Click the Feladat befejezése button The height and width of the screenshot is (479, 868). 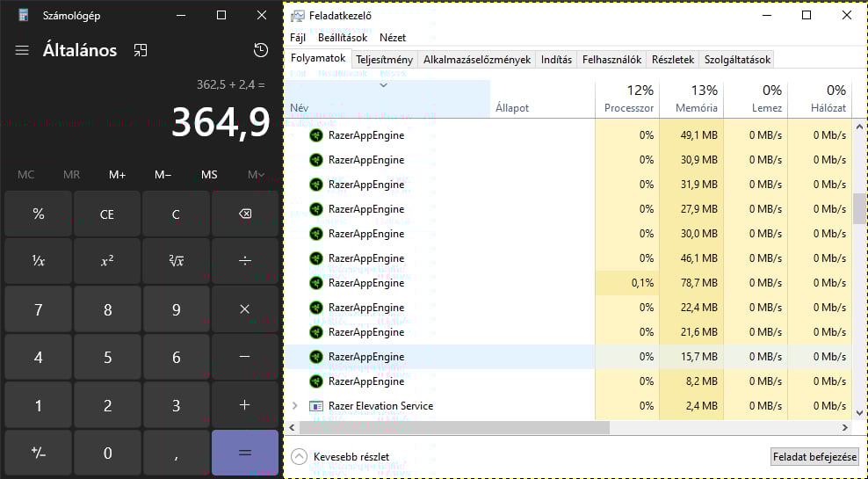814,456
